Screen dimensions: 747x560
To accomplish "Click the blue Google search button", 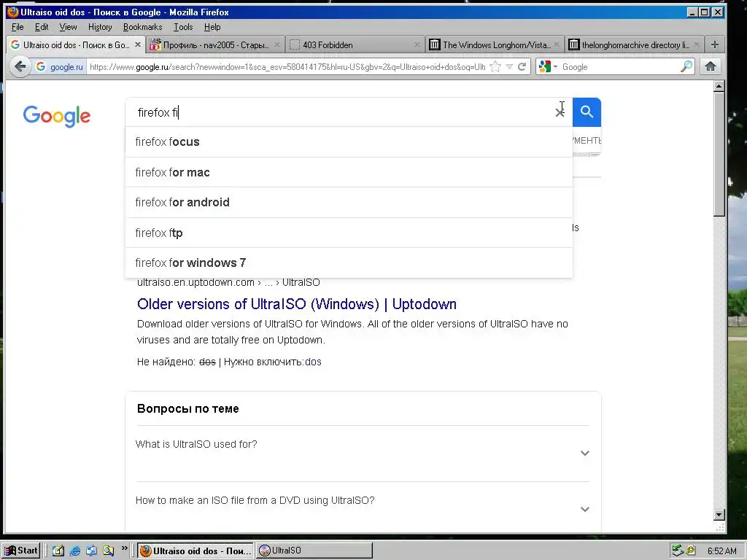I will (587, 112).
